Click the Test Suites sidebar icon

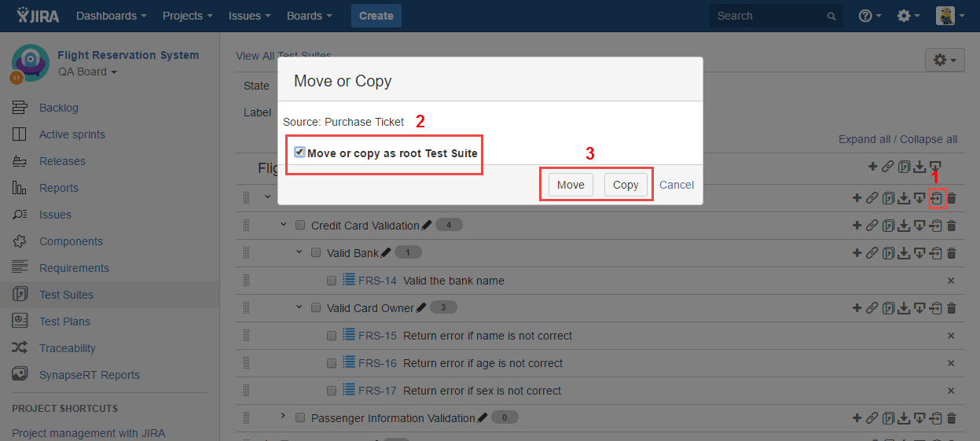(20, 295)
